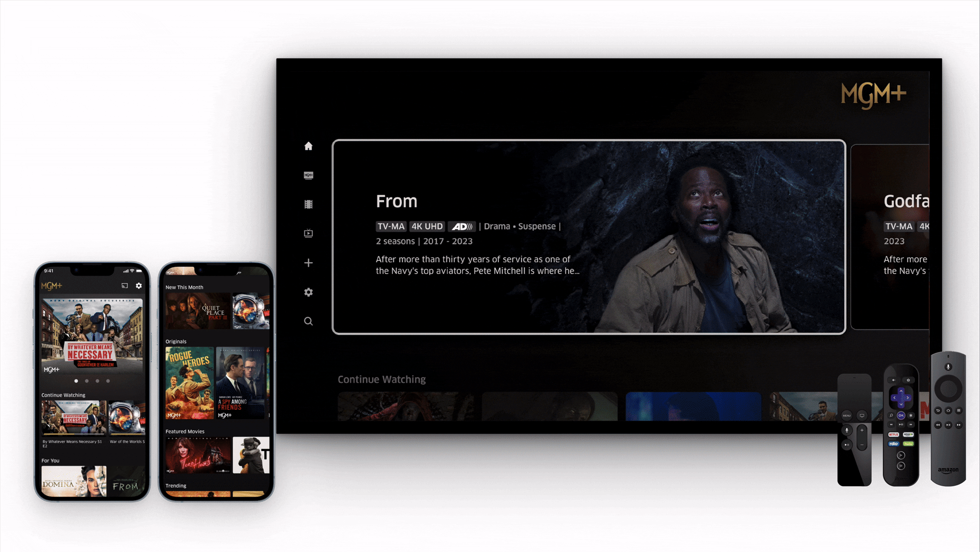
Task: Click the microphone button on Amazon remote
Action: [x=948, y=366]
